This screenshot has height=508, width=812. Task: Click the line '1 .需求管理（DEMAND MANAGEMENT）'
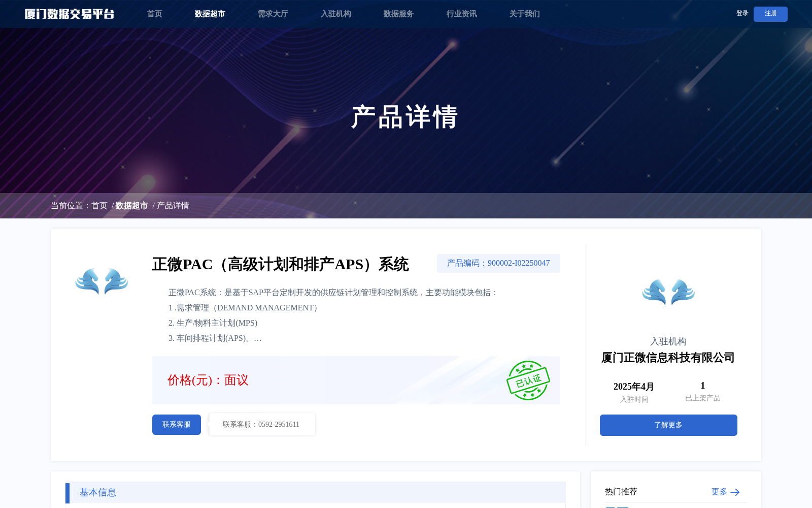(245, 308)
